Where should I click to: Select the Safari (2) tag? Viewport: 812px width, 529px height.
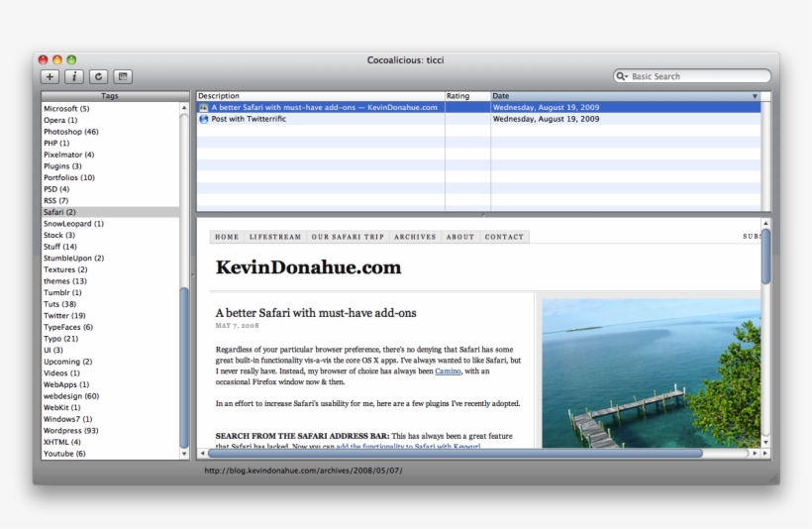click(x=110, y=212)
